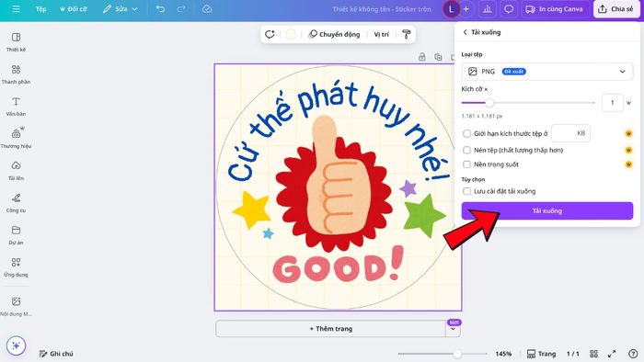Click the 1 / 1 page counter
644x362 pixels.
click(x=572, y=354)
